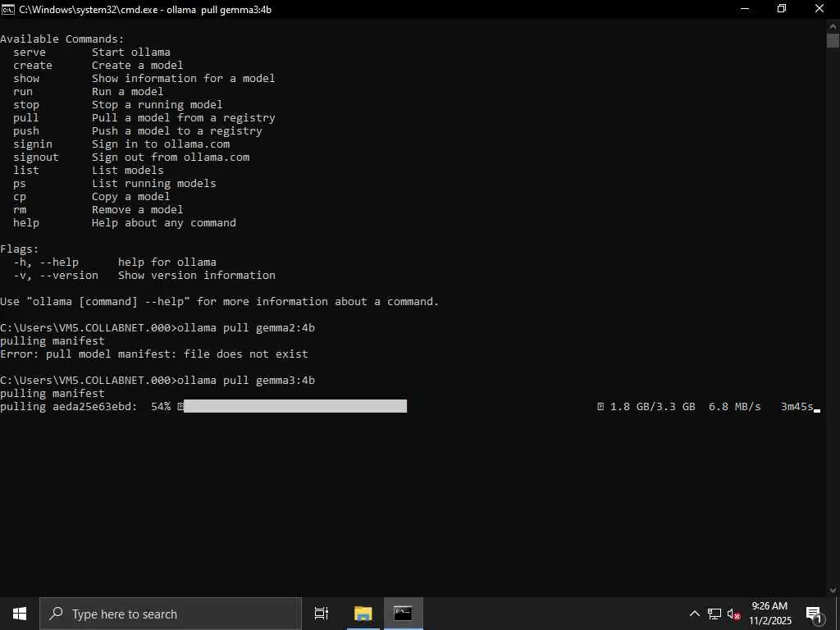Restore down the cmd.exe window
This screenshot has width=840, height=630.
(782, 9)
